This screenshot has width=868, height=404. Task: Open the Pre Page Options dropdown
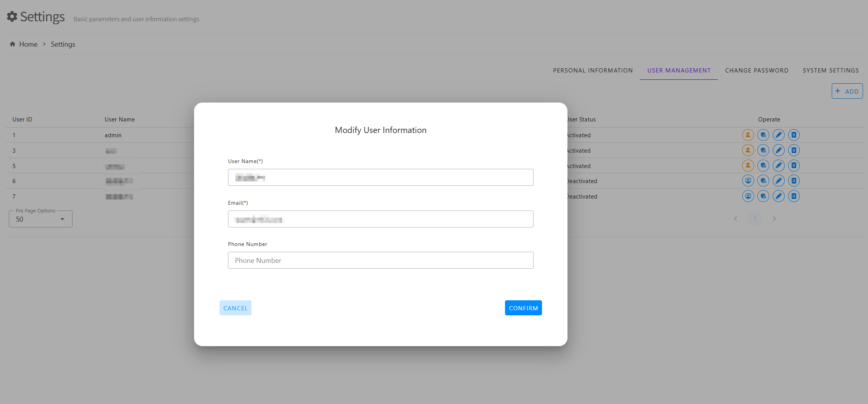41,219
